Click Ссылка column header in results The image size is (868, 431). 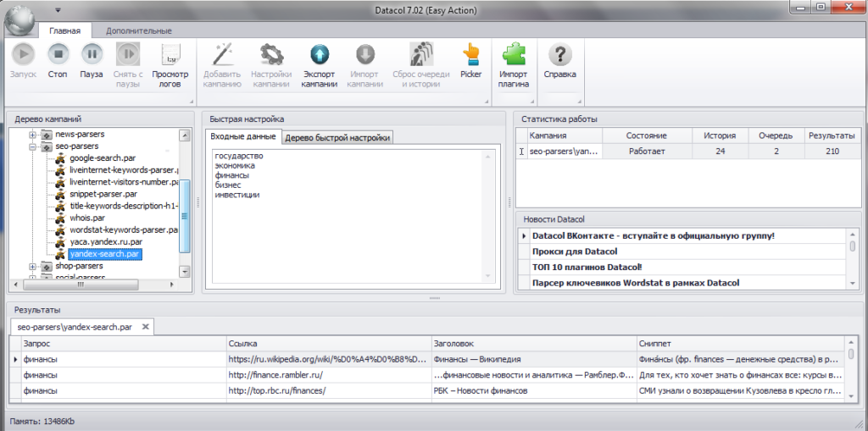(x=329, y=344)
